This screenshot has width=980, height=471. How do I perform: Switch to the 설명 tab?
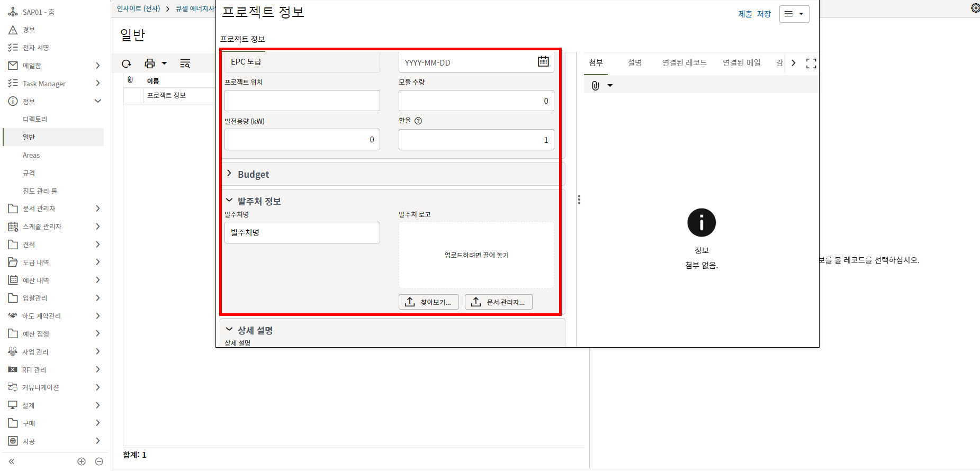pos(634,63)
